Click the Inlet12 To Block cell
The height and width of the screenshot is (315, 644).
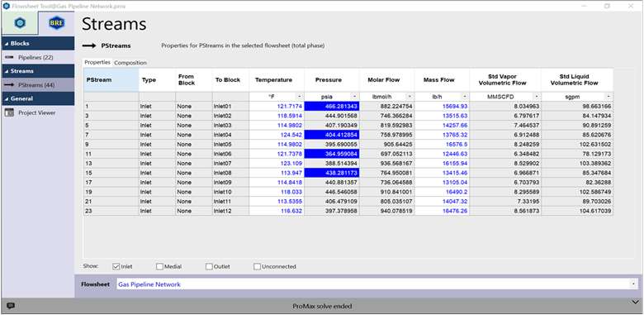pyautogui.click(x=231, y=211)
